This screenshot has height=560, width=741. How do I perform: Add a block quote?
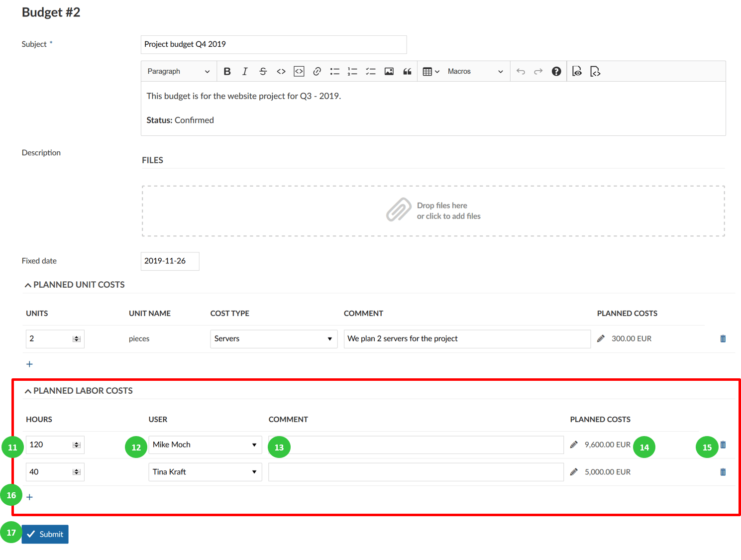click(x=407, y=72)
